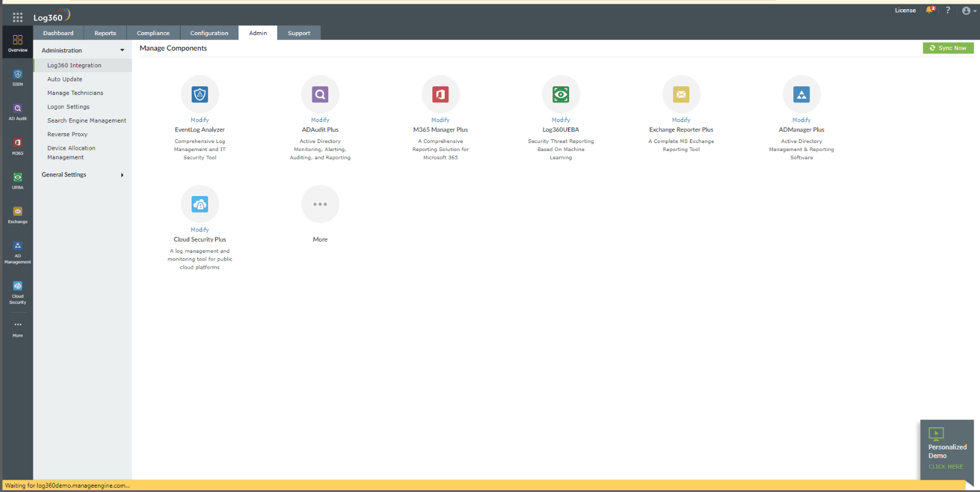Click the ADManager Plus product name

(x=801, y=130)
